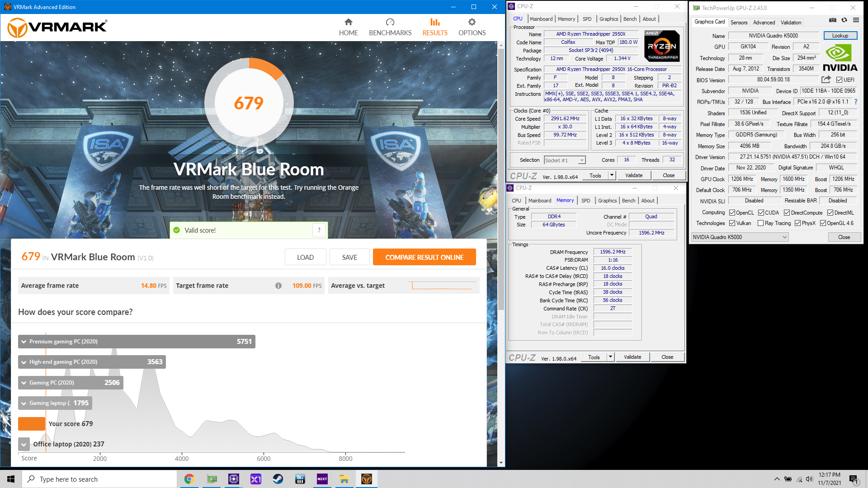
Task: Click the VRMark scroll down arrow
Action: click(x=501, y=463)
